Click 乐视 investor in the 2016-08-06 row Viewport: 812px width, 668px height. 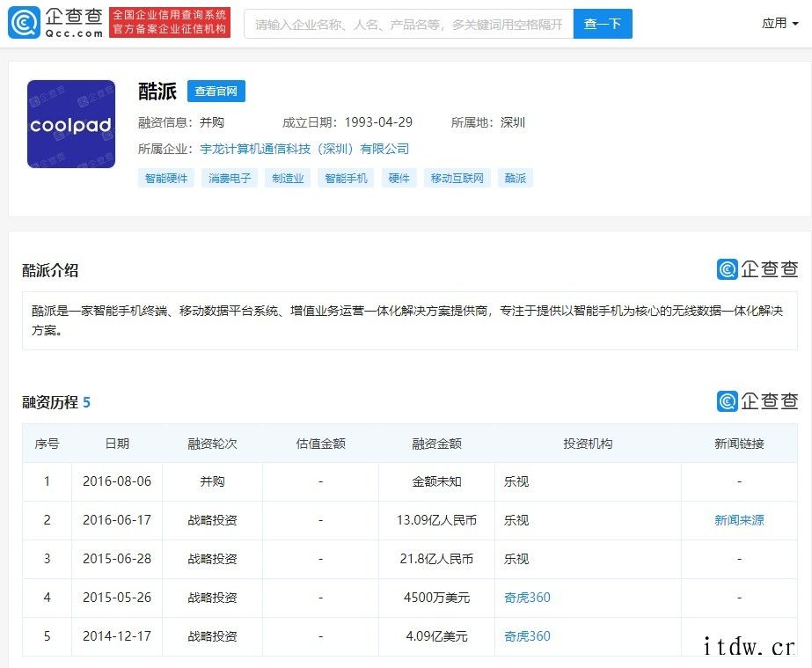(x=516, y=481)
